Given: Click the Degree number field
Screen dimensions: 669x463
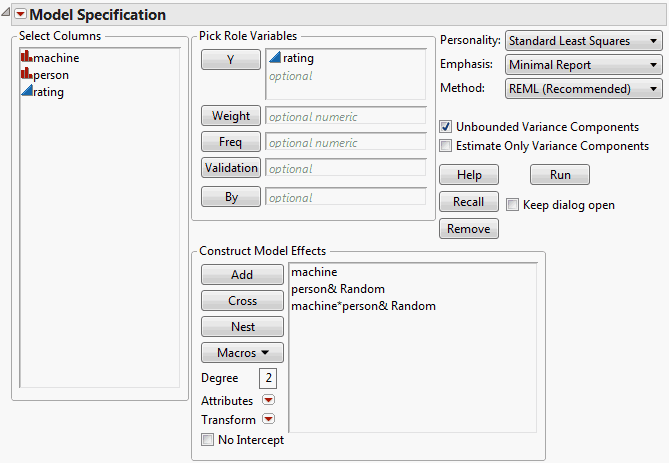Looking at the screenshot, I should (268, 378).
